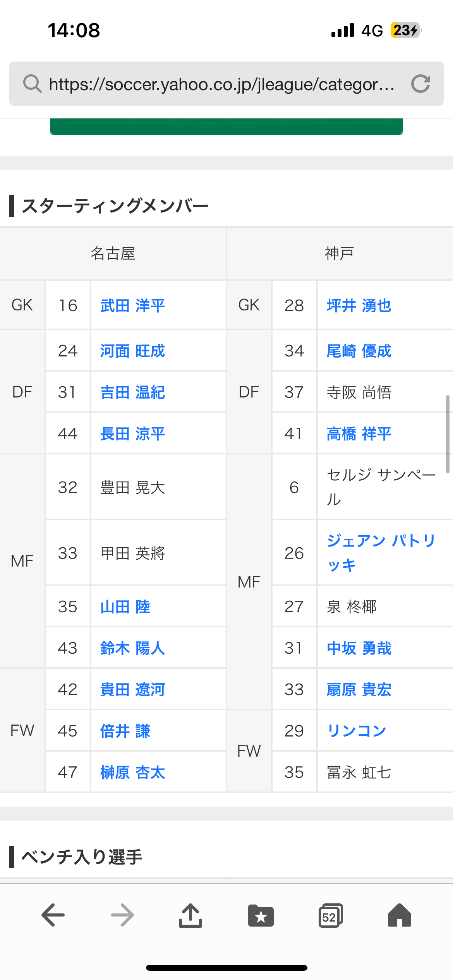
Task: Open player link 坪井 湧也
Action: point(359,306)
